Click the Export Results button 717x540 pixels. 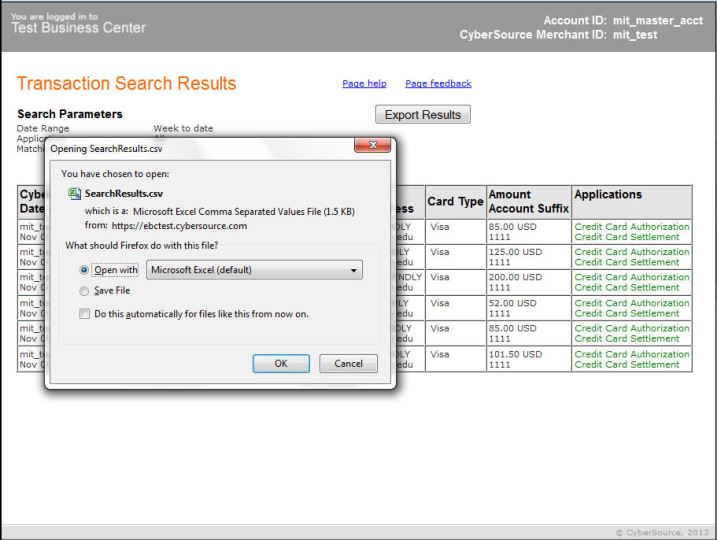422,115
